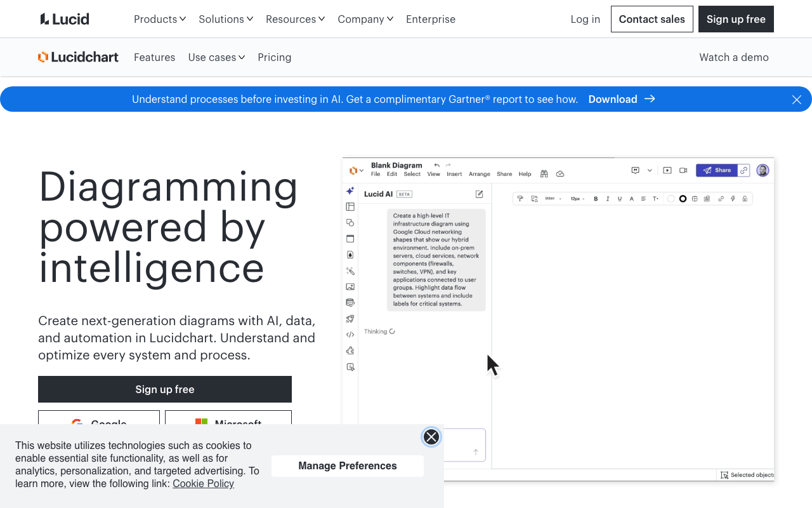Dismiss the cookie notice with X
Image resolution: width=812 pixels, height=508 pixels.
click(431, 437)
